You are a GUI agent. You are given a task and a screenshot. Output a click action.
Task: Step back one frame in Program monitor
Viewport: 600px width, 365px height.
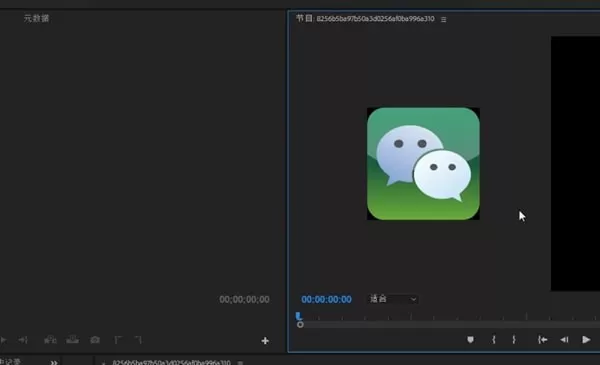click(x=564, y=339)
